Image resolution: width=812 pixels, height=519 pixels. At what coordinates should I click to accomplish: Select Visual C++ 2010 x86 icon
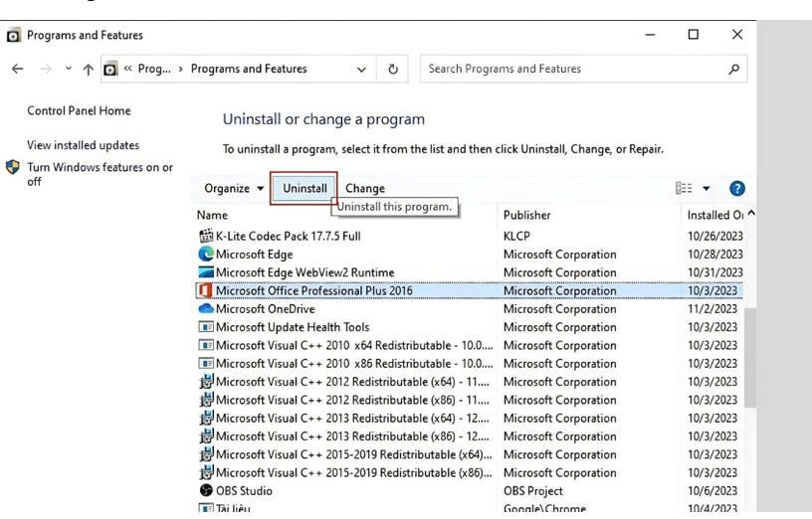206,363
